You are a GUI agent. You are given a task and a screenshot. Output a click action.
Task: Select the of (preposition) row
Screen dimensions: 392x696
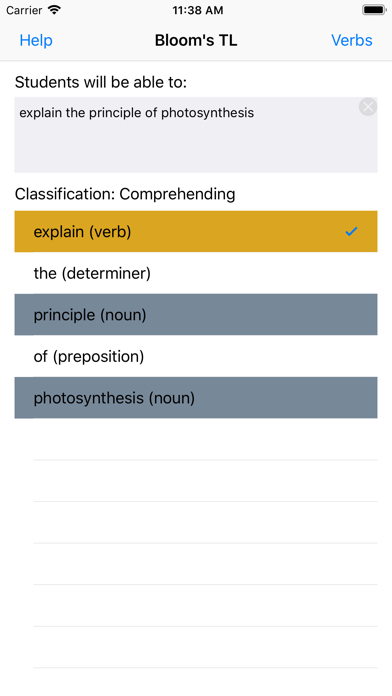click(196, 356)
